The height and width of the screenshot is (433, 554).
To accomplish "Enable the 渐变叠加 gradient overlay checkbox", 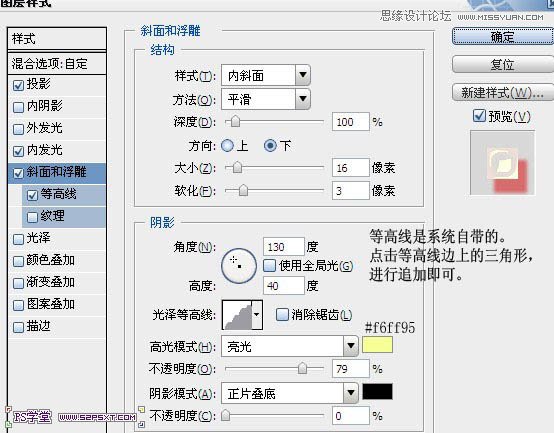I will coord(18,283).
